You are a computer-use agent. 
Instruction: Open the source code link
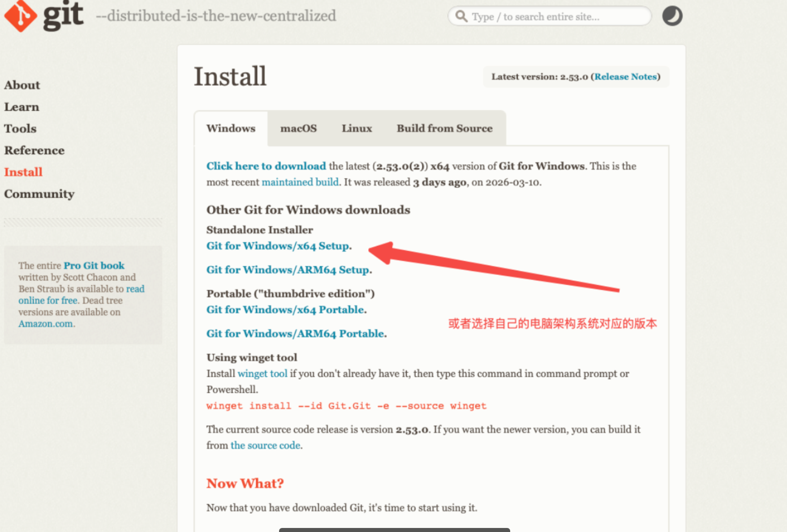265,445
